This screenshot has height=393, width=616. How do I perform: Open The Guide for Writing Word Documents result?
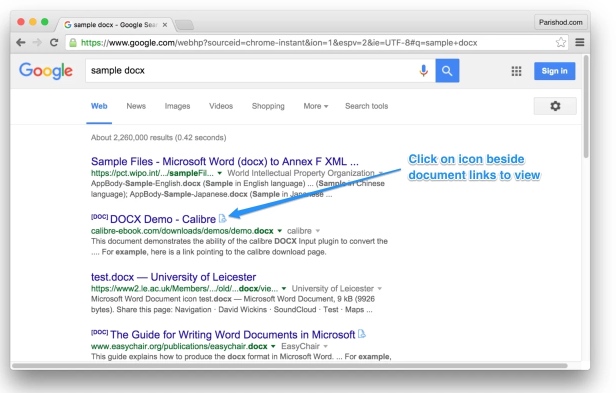(233, 334)
